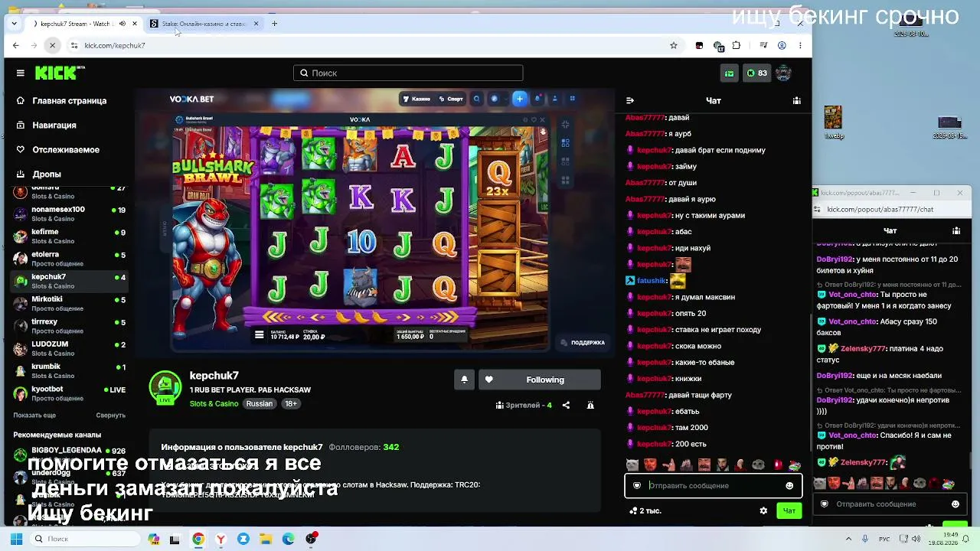This screenshot has width=980, height=551.
Task: Open kefirme channel in sidebar
Action: 69,236
